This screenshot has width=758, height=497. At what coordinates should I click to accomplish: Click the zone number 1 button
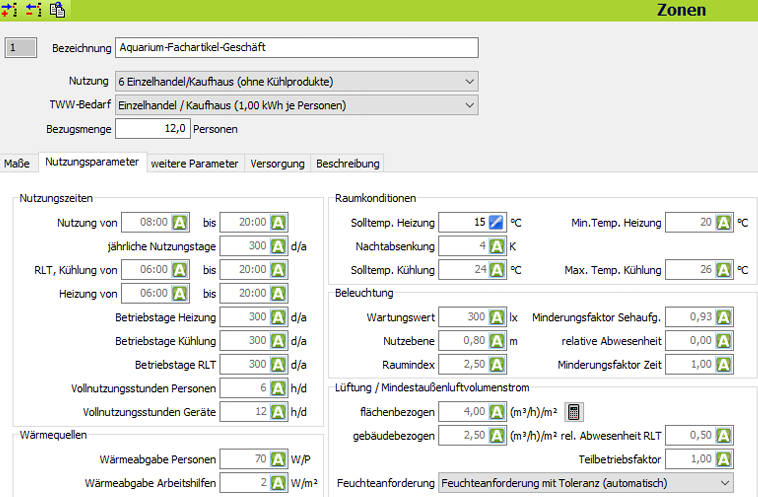pos(20,48)
